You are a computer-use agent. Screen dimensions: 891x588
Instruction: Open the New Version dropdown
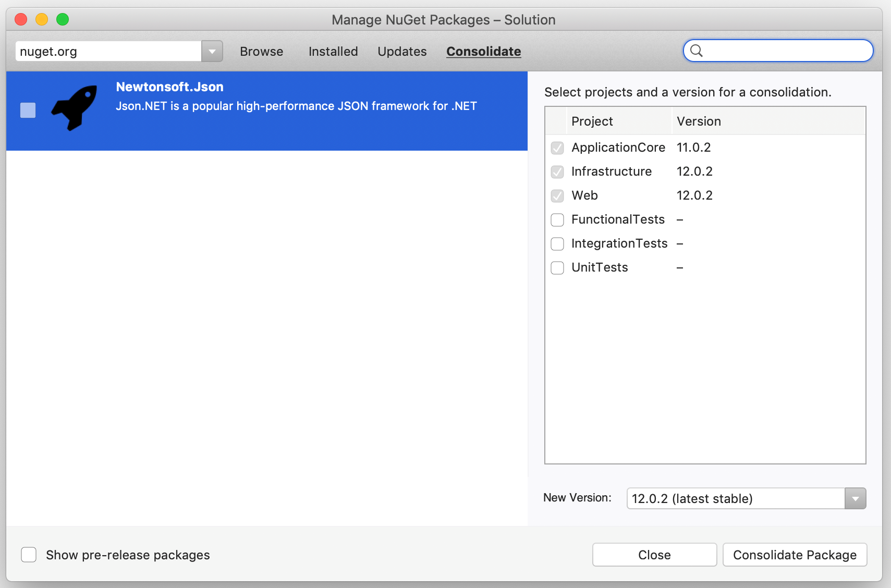[x=855, y=498]
